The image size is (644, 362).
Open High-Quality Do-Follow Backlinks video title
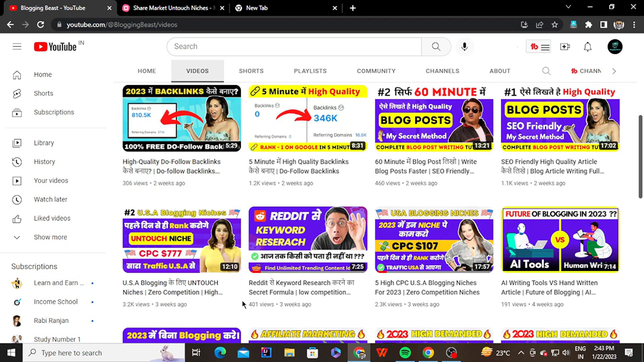pos(171,166)
